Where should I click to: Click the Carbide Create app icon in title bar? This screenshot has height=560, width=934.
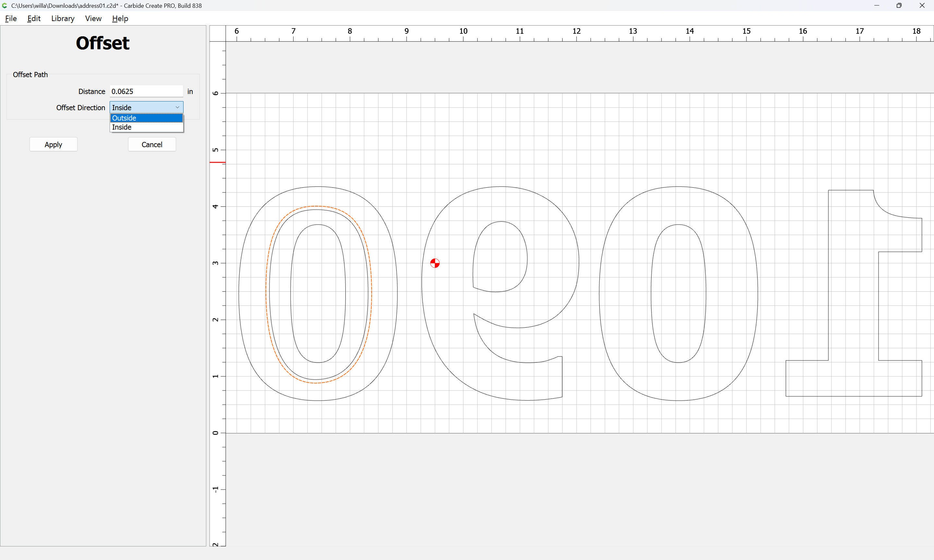tap(5, 6)
